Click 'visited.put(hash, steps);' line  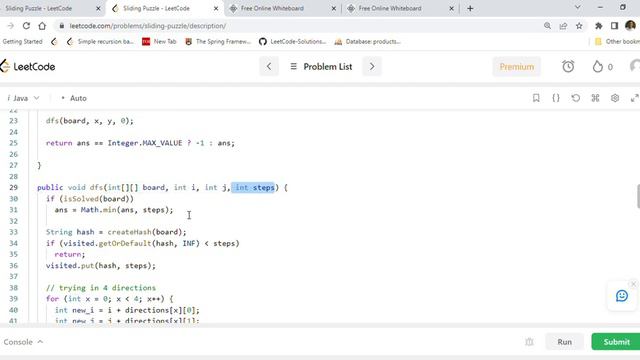tap(101, 266)
